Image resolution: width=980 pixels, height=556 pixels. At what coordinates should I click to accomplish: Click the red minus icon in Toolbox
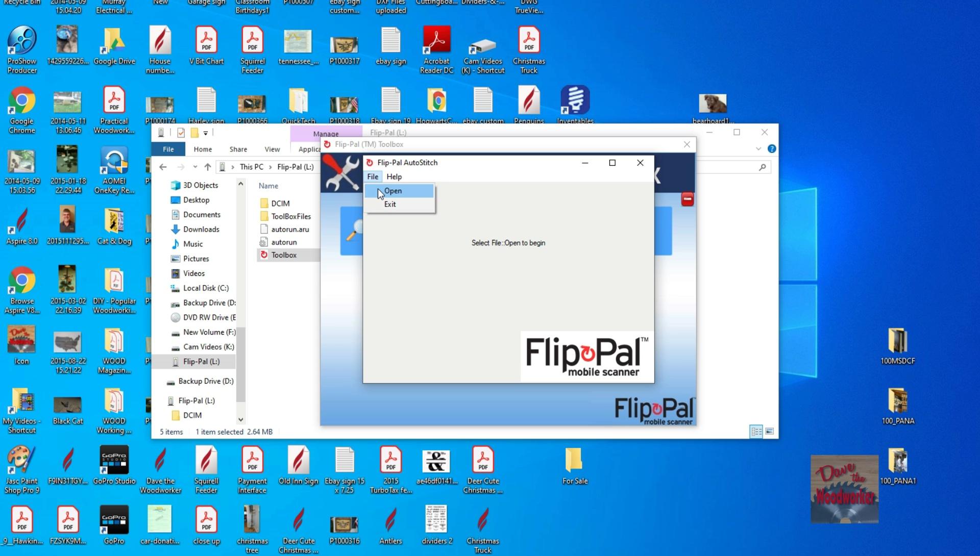point(687,199)
